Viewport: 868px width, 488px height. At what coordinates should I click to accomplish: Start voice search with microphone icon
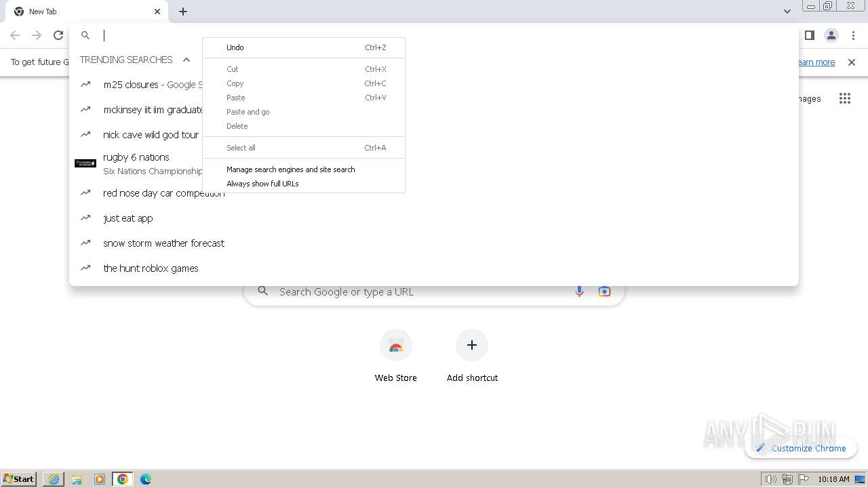pos(579,291)
